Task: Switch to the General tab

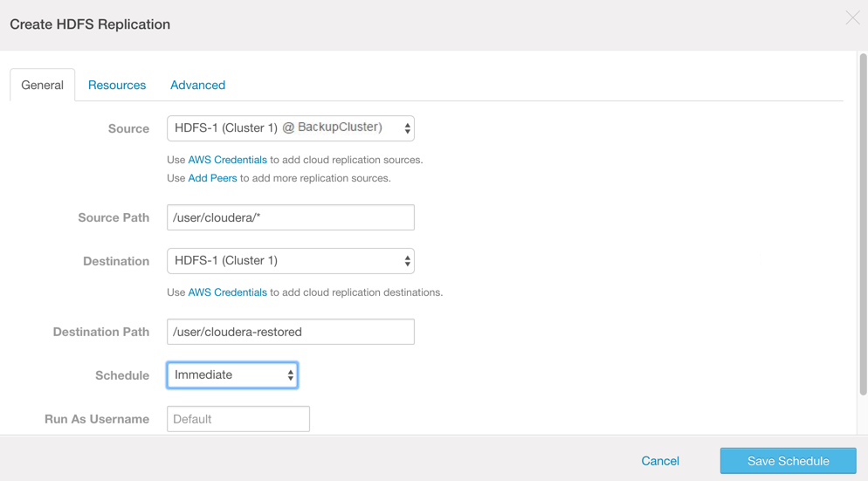Action: coord(42,86)
